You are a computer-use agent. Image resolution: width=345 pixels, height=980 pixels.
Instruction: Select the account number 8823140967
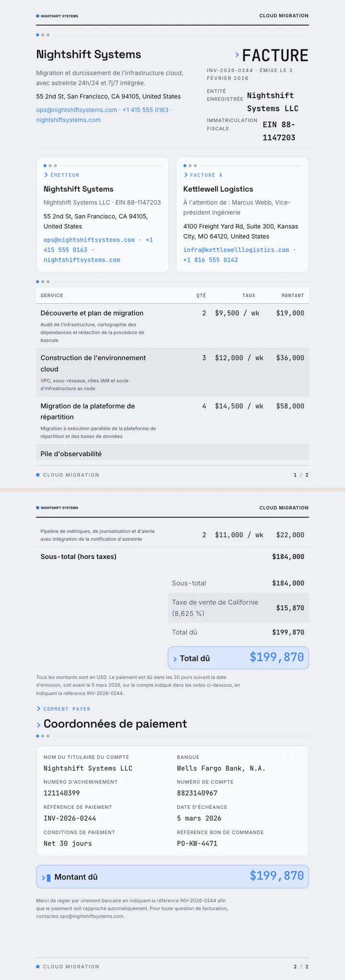tap(197, 793)
